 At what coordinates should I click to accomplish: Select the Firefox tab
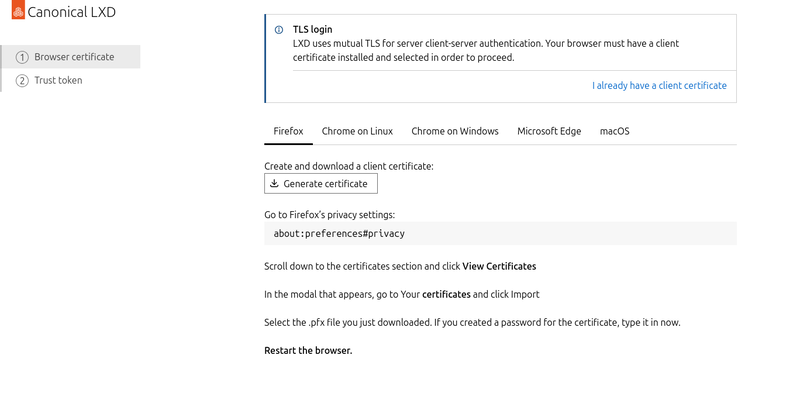[x=288, y=131]
